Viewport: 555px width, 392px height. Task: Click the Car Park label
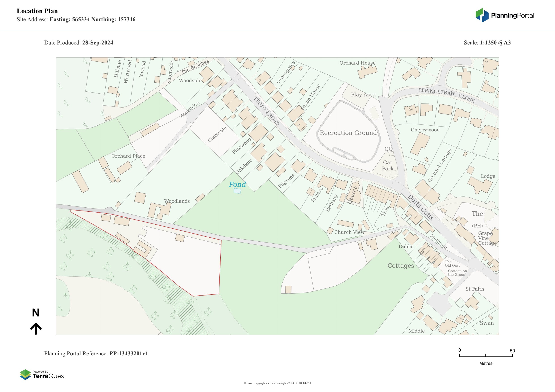coord(387,165)
